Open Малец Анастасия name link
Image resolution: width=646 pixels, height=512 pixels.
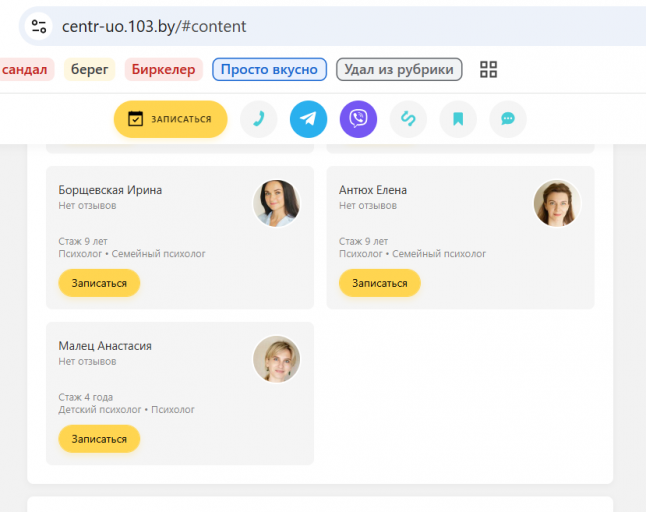coord(105,346)
